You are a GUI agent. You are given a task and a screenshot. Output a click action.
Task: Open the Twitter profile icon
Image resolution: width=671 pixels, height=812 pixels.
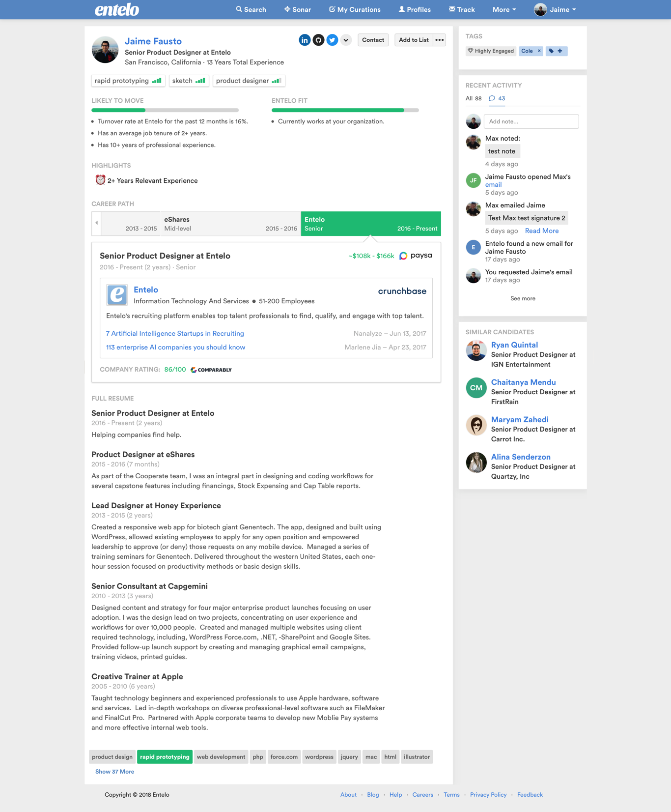(332, 40)
